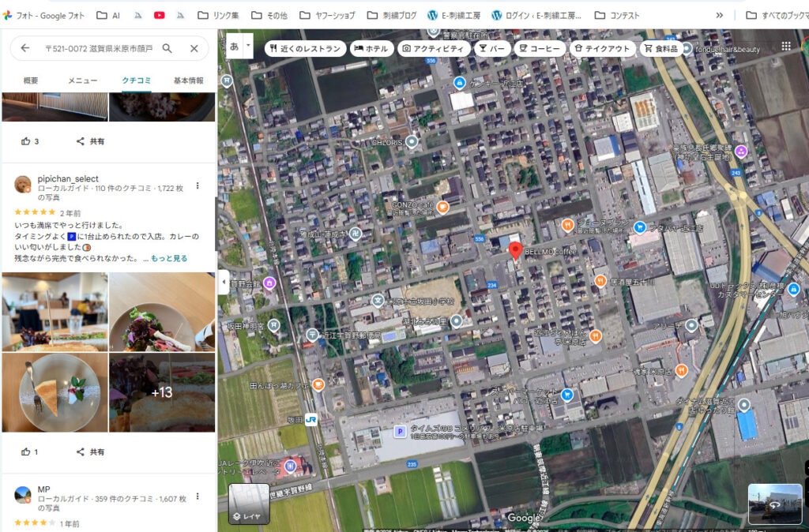Open the 概要 tab

[x=31, y=81]
